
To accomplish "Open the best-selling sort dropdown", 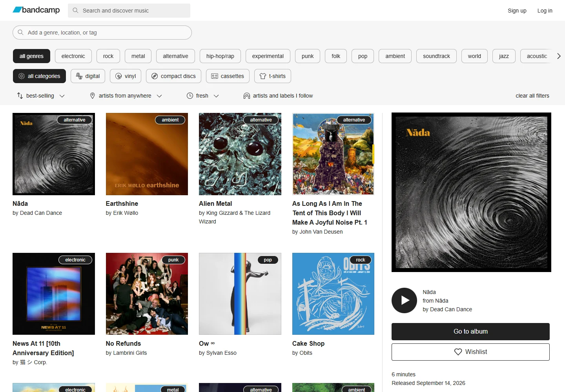I will tap(41, 96).
